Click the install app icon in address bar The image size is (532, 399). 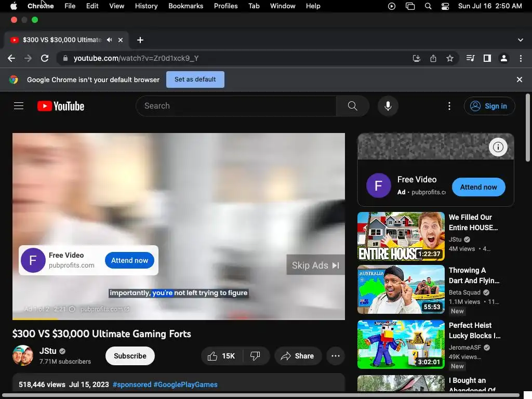(416, 58)
